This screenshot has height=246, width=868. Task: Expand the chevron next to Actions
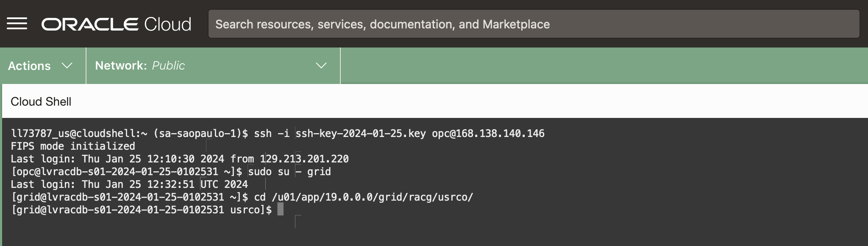pos(67,66)
